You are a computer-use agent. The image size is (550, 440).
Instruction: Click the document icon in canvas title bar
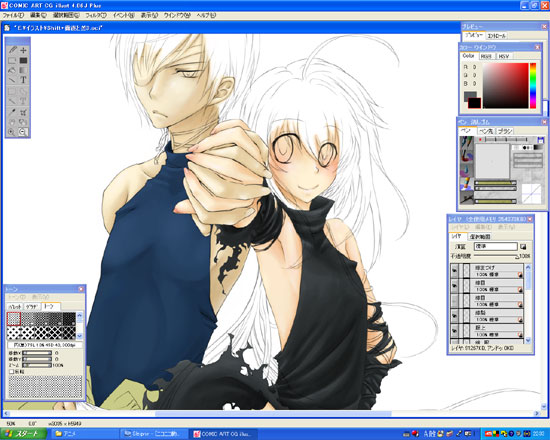tap(7, 28)
